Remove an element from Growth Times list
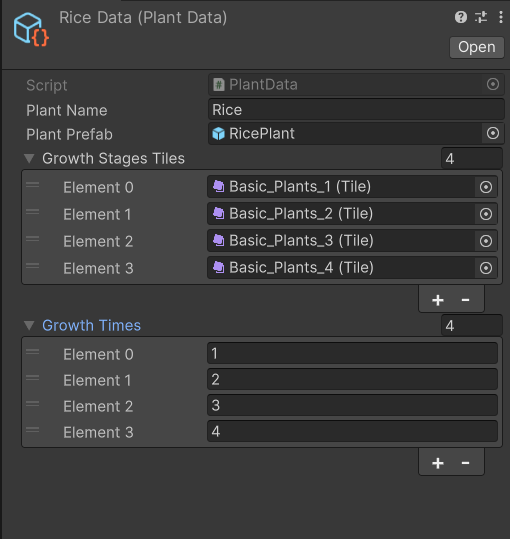The image size is (510, 539). tap(465, 463)
